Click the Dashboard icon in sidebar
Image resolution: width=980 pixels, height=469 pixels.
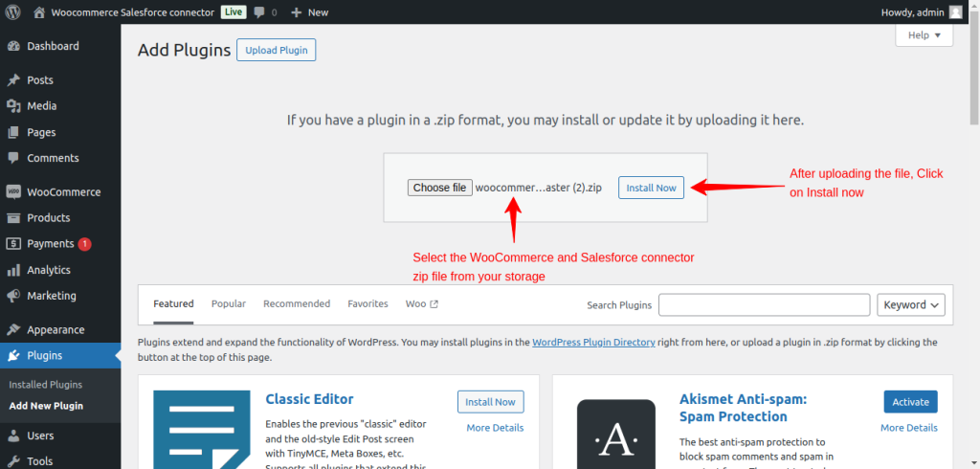[13, 46]
